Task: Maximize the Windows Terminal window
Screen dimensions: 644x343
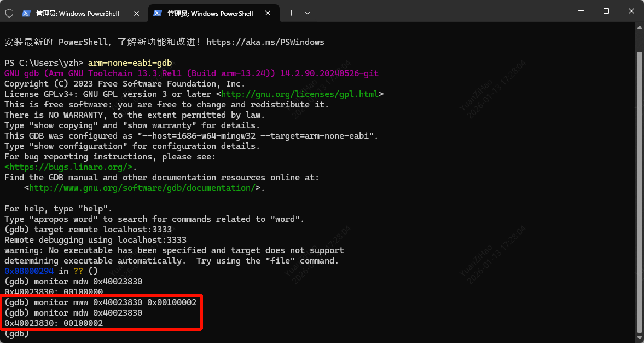Action: tap(606, 11)
